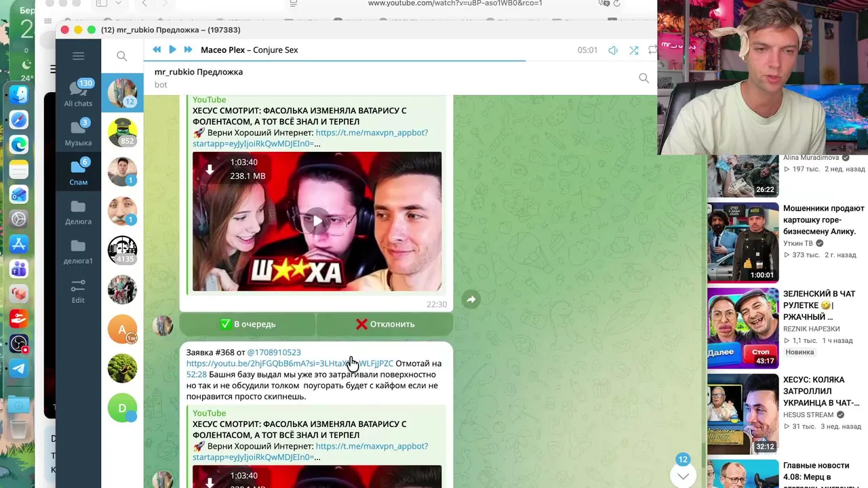Open YouTube video titled Мошенники продают картошку

pos(824,220)
